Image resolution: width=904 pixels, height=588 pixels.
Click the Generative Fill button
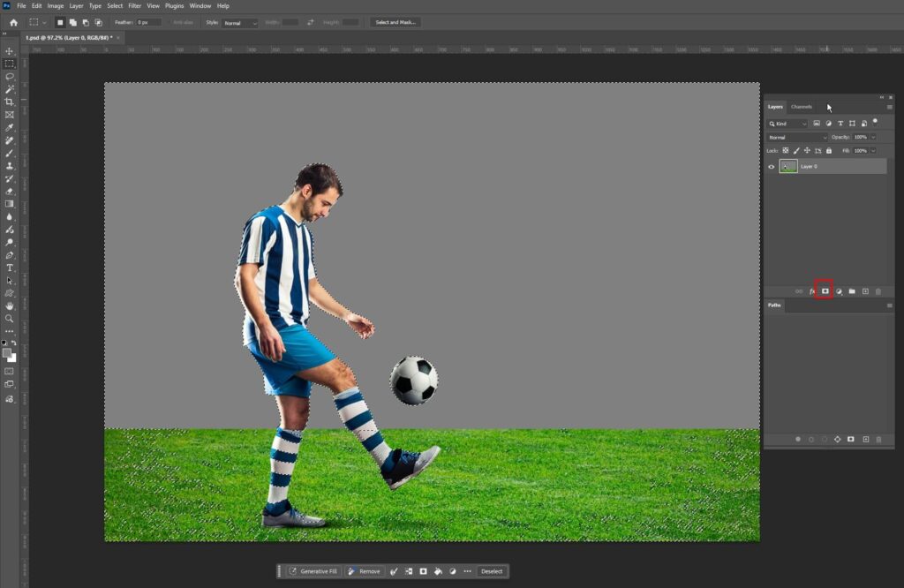313,571
